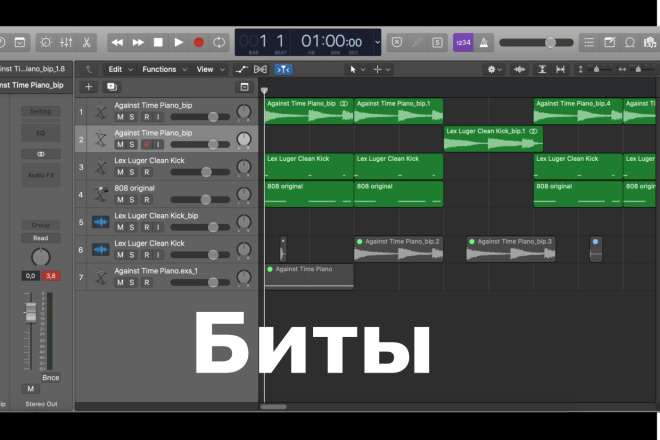
Task: Open the display mode dropdown arrow
Action: pos(377,42)
